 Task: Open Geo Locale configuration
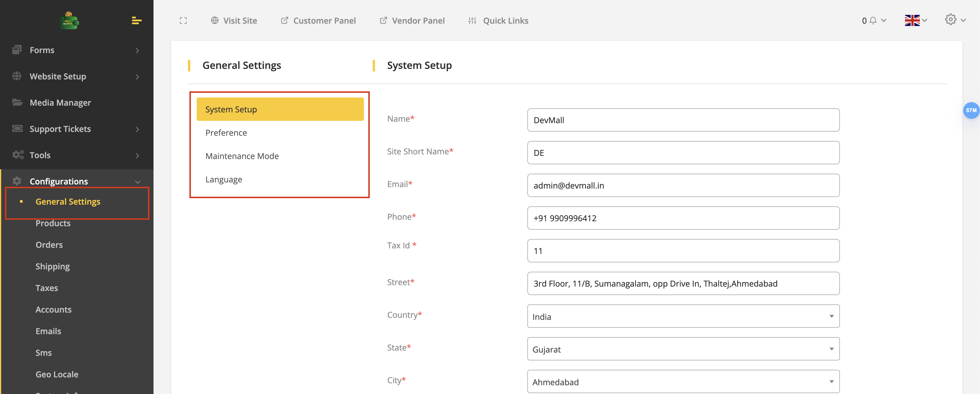pos(57,374)
